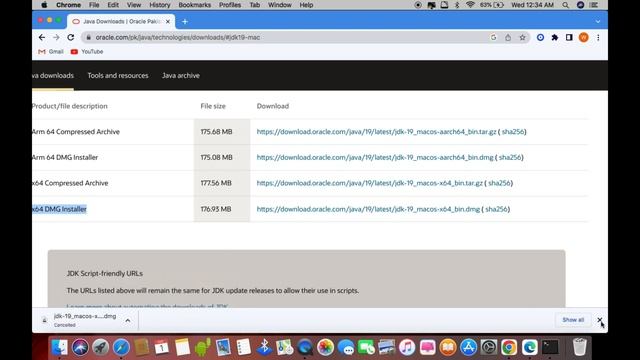Open options arrow for jdk-19 download item
This screenshot has width=640, height=360.
click(x=128, y=320)
